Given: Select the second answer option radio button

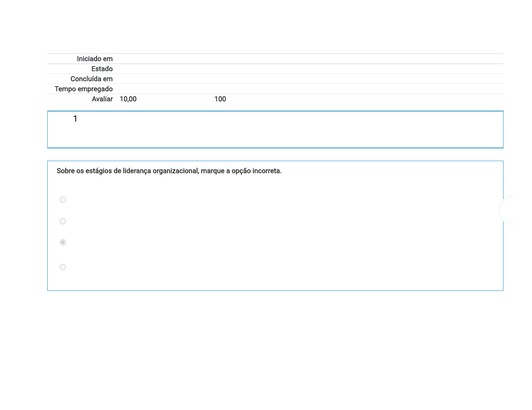Looking at the screenshot, I should coord(63,221).
